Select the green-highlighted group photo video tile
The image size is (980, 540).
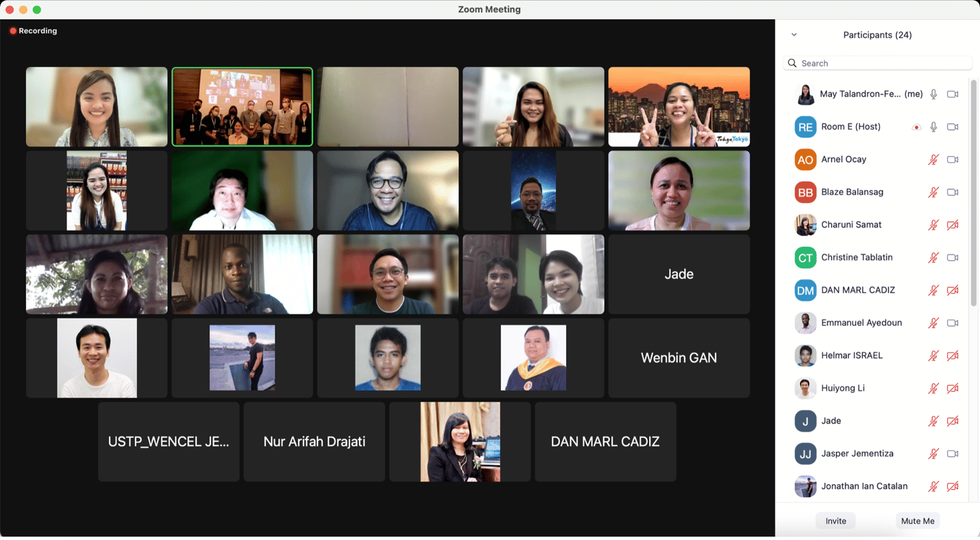click(243, 107)
